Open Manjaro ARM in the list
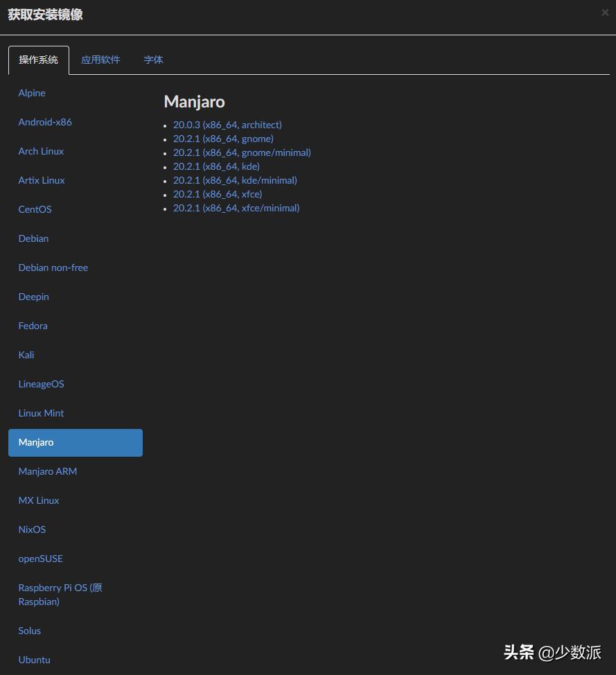 (x=48, y=471)
